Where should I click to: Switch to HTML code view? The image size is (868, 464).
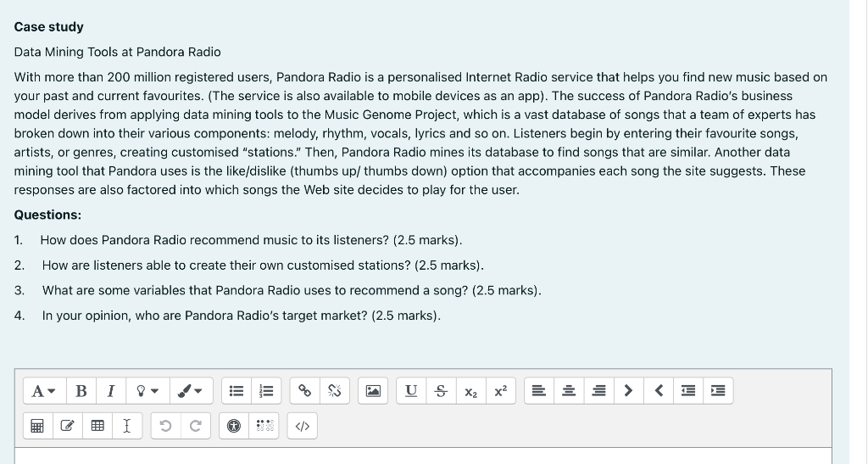[303, 426]
